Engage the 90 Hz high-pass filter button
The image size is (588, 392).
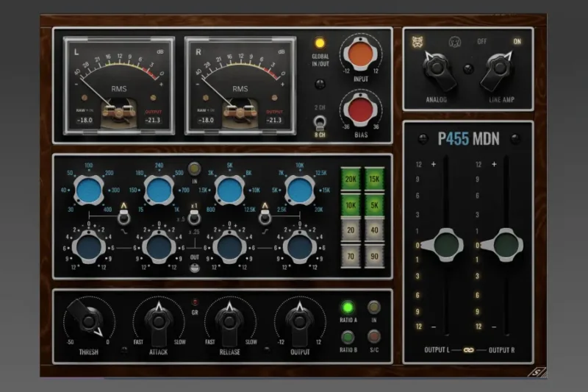pos(374,256)
